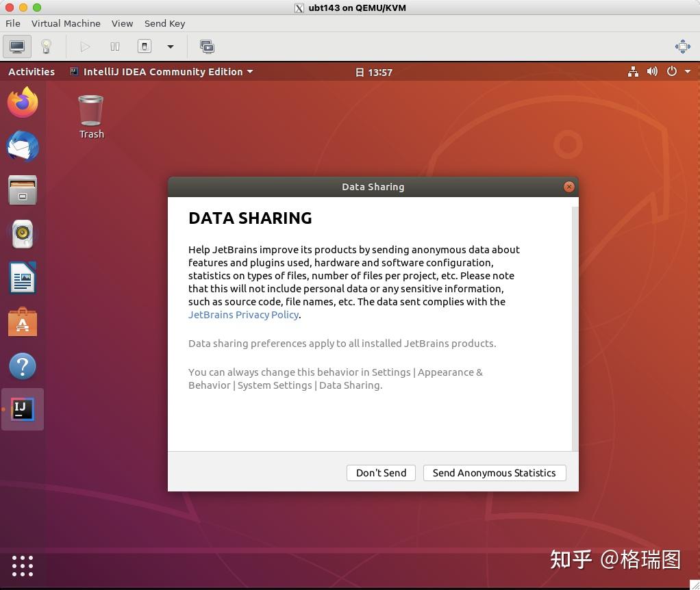Click the Data Sharing dialog scrollbar

pos(575,328)
